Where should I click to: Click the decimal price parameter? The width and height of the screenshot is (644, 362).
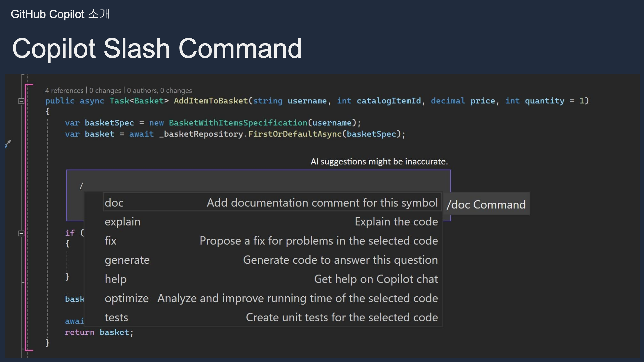pos(463,101)
